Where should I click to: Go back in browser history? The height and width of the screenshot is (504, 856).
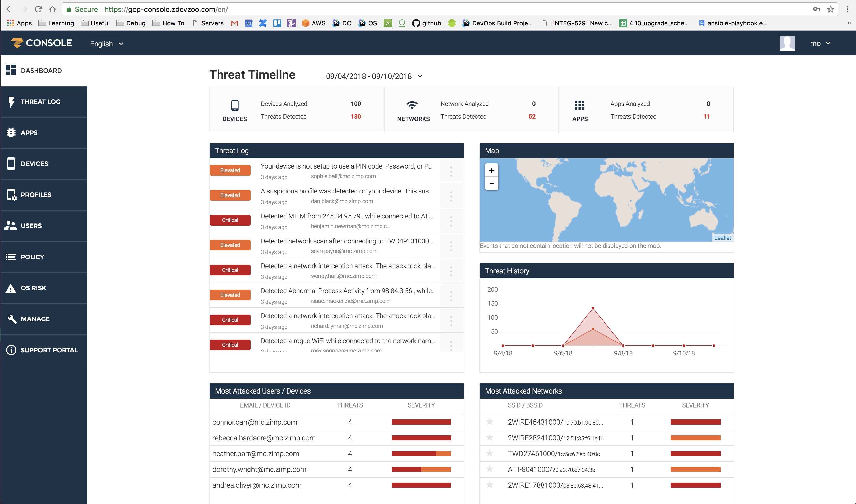[x=9, y=9]
